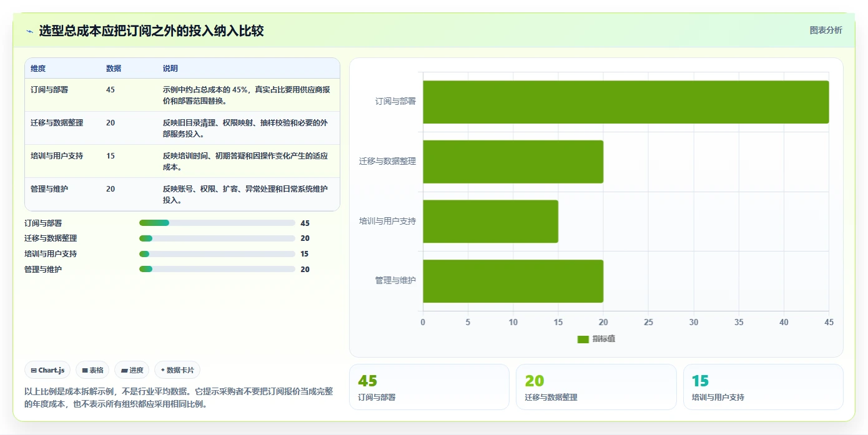Select the 培训与用户支持 cell in the table
Viewport: 868px width, 435px height.
57,156
